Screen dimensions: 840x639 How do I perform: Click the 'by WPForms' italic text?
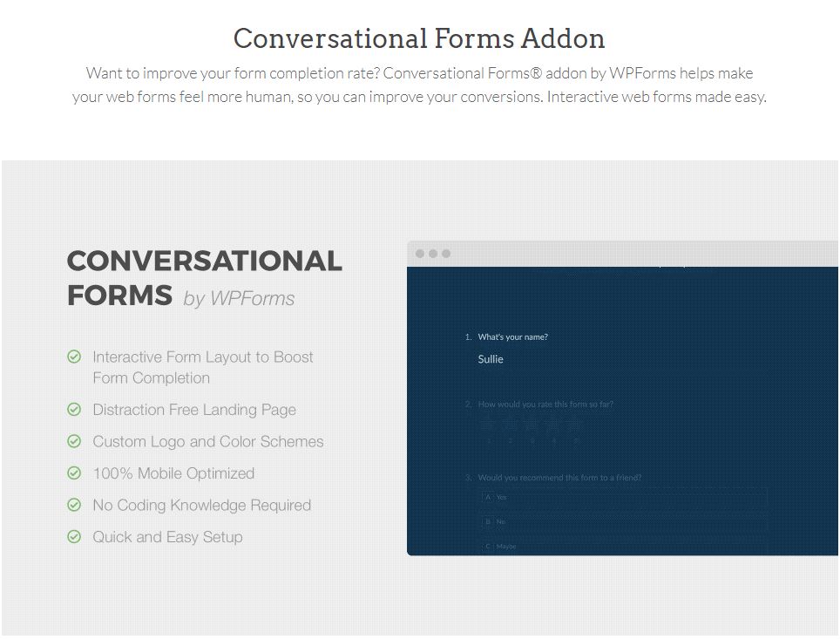[x=239, y=299]
